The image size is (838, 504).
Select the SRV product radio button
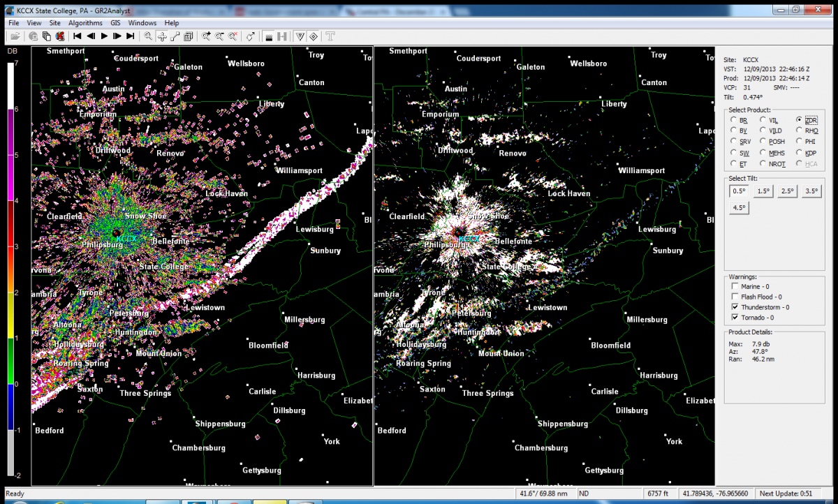pos(733,142)
